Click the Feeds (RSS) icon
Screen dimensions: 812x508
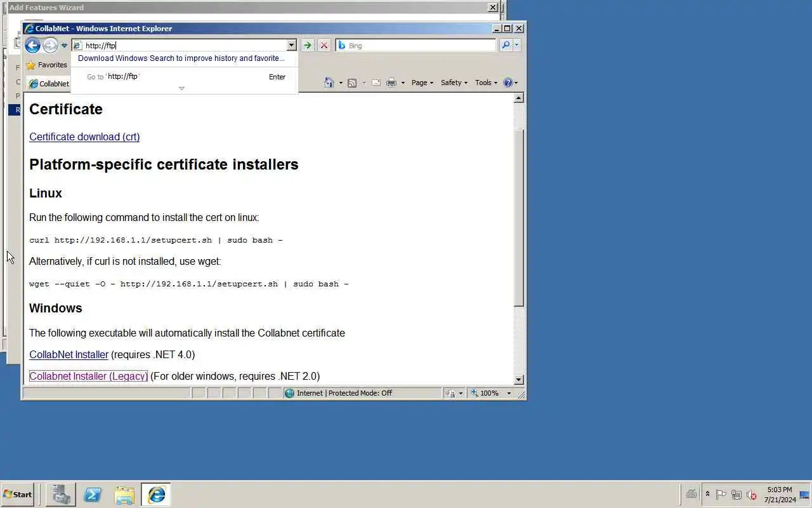tap(352, 83)
